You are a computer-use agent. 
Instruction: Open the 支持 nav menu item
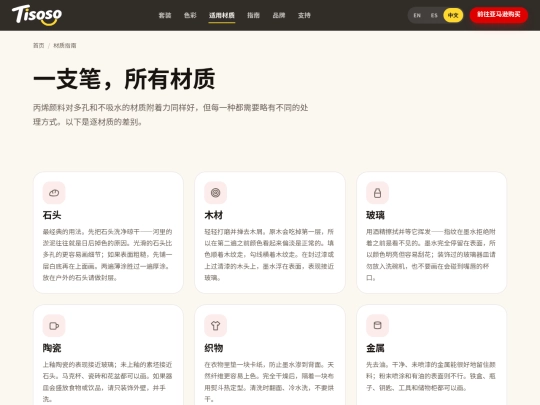click(304, 15)
